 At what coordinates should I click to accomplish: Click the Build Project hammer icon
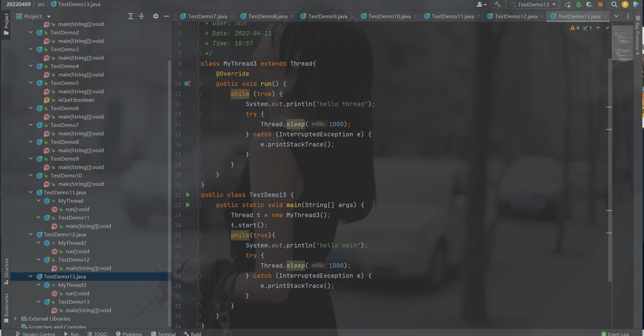click(x=497, y=4)
